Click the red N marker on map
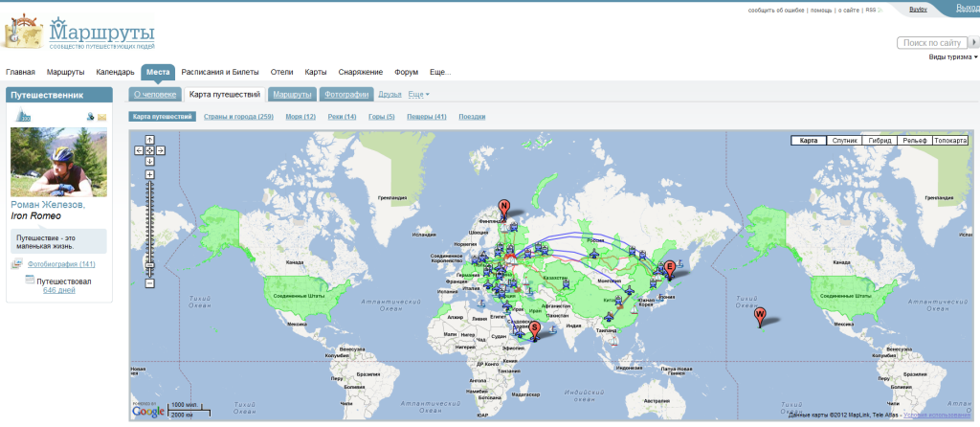980x427 pixels. pyautogui.click(x=503, y=206)
